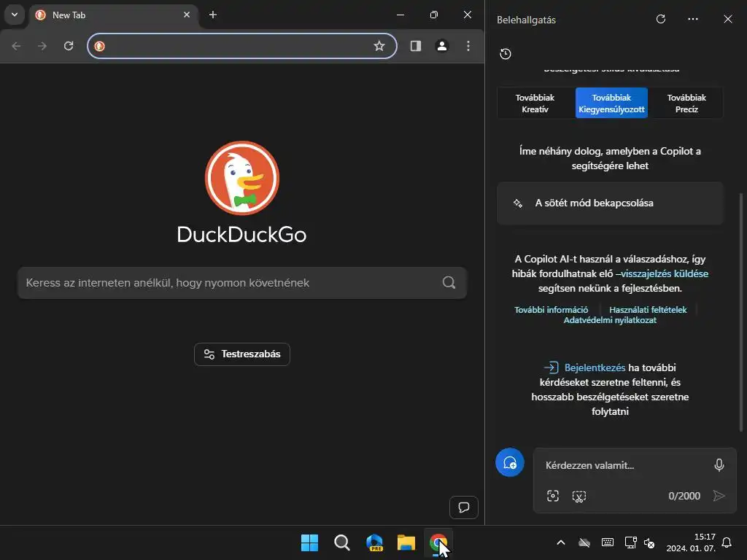Select the New Tab browser tab
Screen dimensions: 747x560
(115, 15)
